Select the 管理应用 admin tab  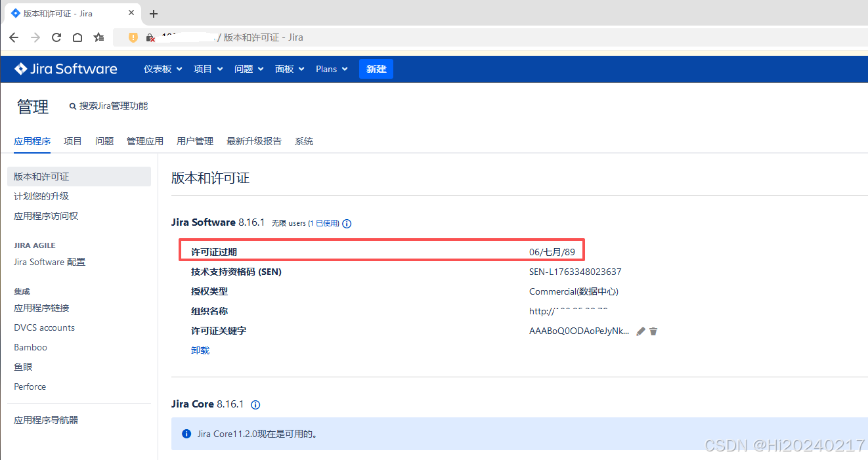tap(145, 141)
